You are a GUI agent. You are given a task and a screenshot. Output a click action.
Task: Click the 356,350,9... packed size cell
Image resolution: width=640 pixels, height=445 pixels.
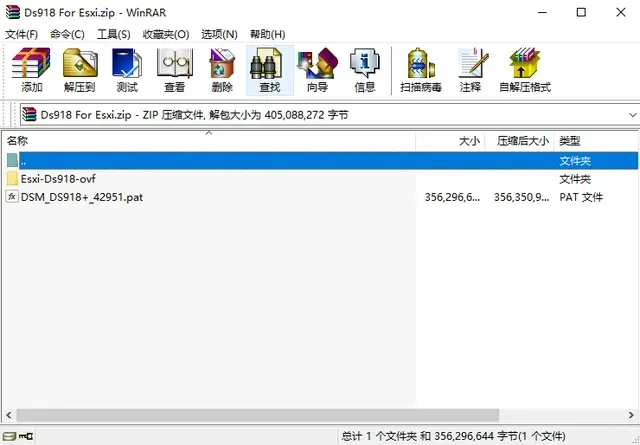click(x=521, y=197)
